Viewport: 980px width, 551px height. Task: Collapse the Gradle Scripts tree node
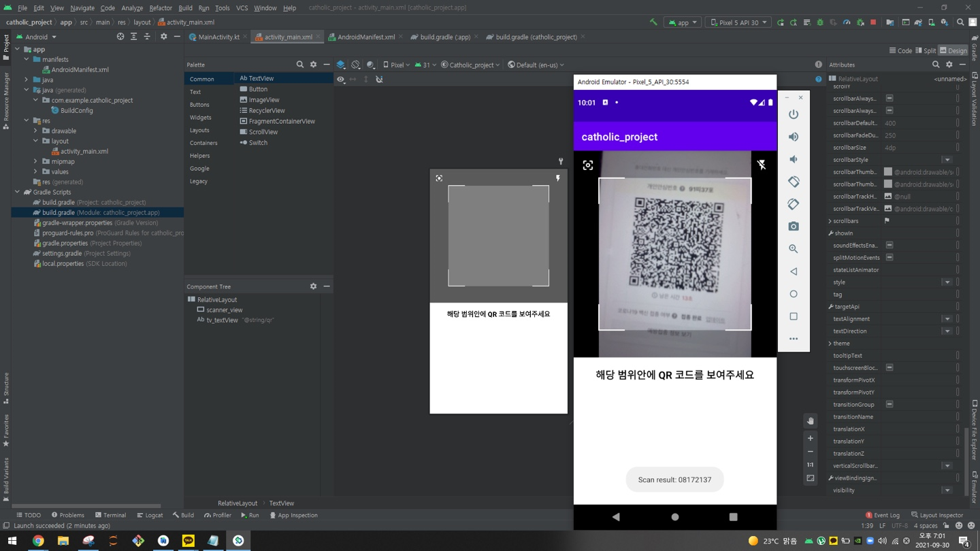click(x=17, y=192)
